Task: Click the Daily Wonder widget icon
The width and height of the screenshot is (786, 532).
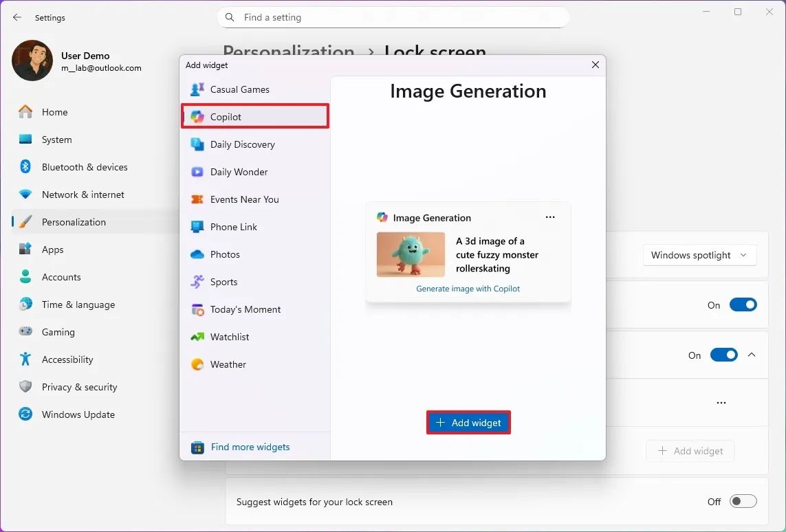Action: point(197,172)
